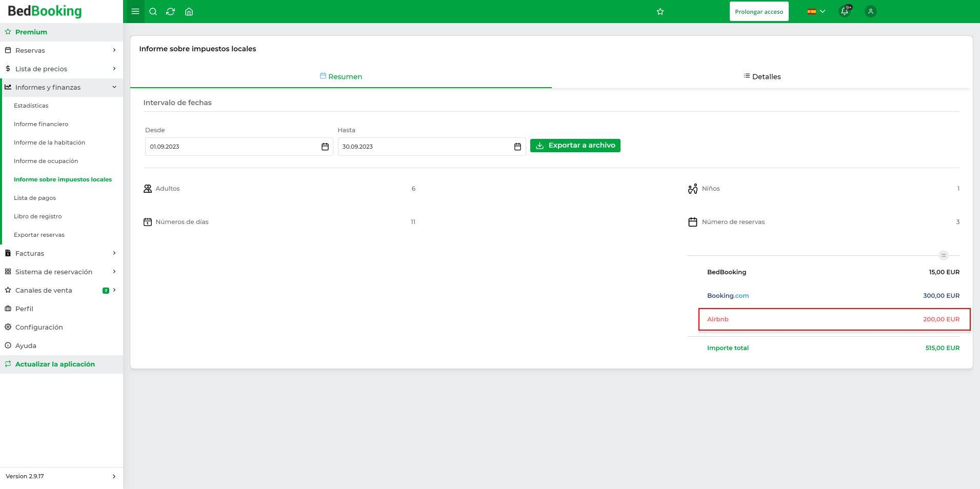
Task: Click the grid icon beside Sistema de reservación
Action: [8, 272]
